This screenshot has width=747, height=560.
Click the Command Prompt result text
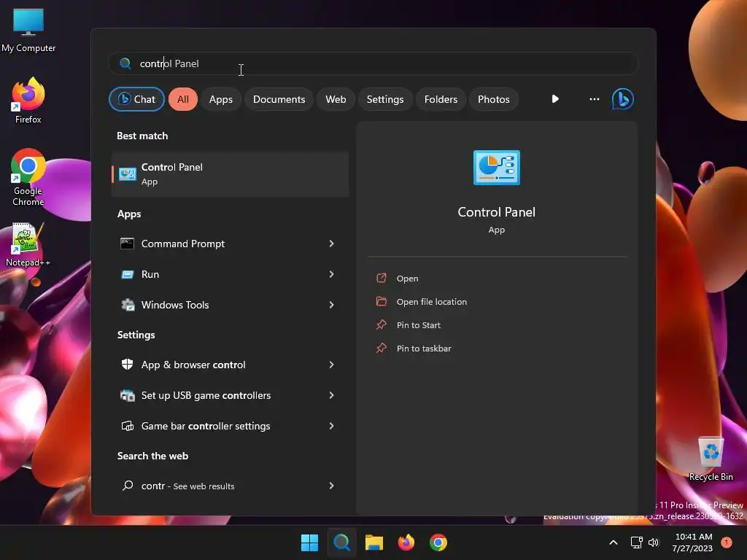(183, 244)
